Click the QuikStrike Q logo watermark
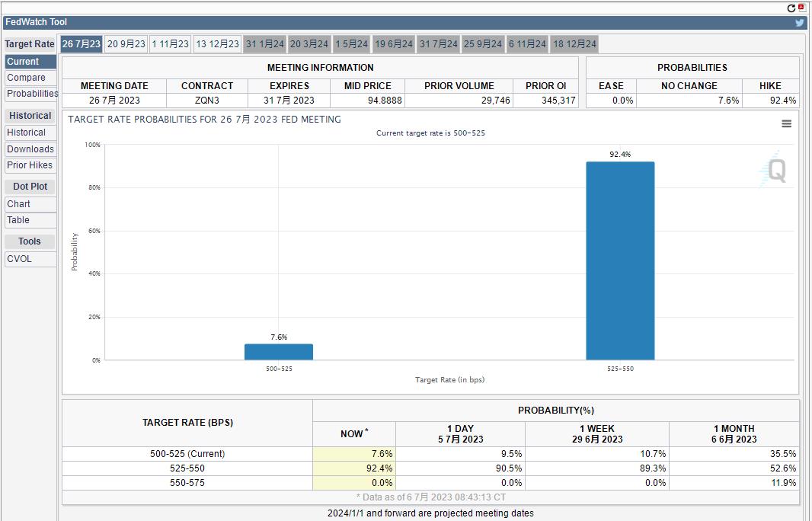Viewport: 812px width, 521px height. pyautogui.click(x=774, y=170)
